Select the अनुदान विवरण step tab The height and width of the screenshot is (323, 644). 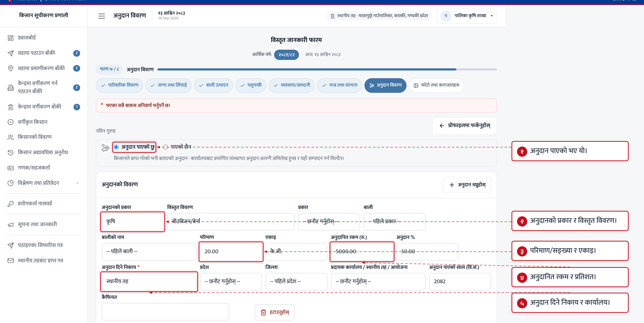click(x=385, y=85)
